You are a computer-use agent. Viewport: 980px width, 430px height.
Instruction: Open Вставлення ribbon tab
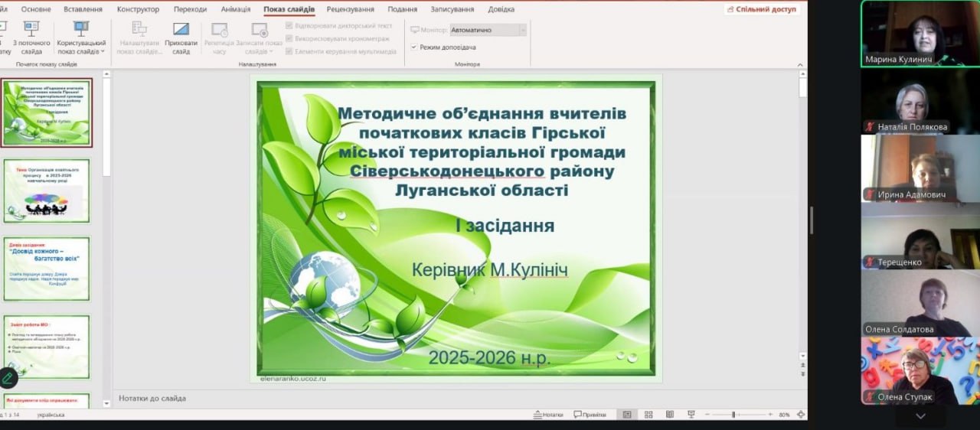[x=84, y=9]
